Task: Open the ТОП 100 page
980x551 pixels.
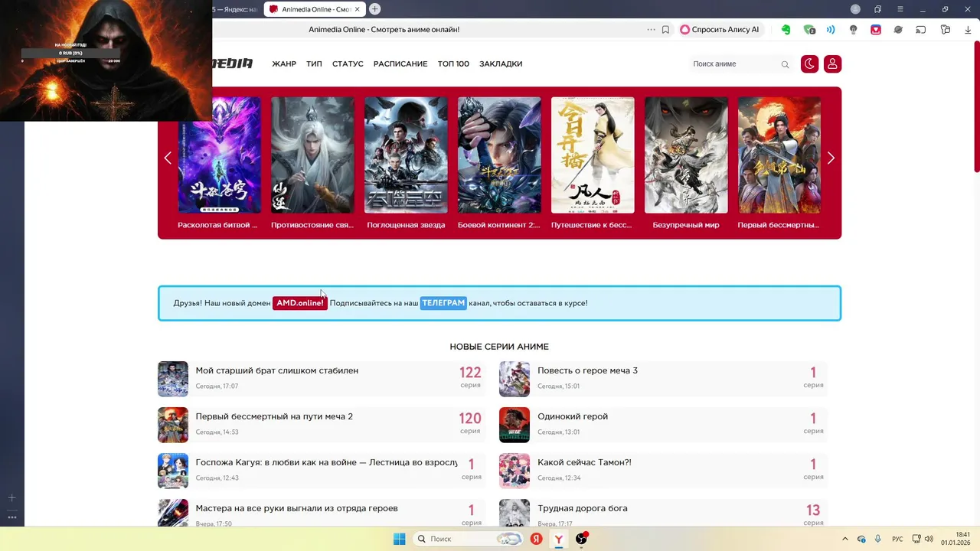Action: click(x=453, y=64)
